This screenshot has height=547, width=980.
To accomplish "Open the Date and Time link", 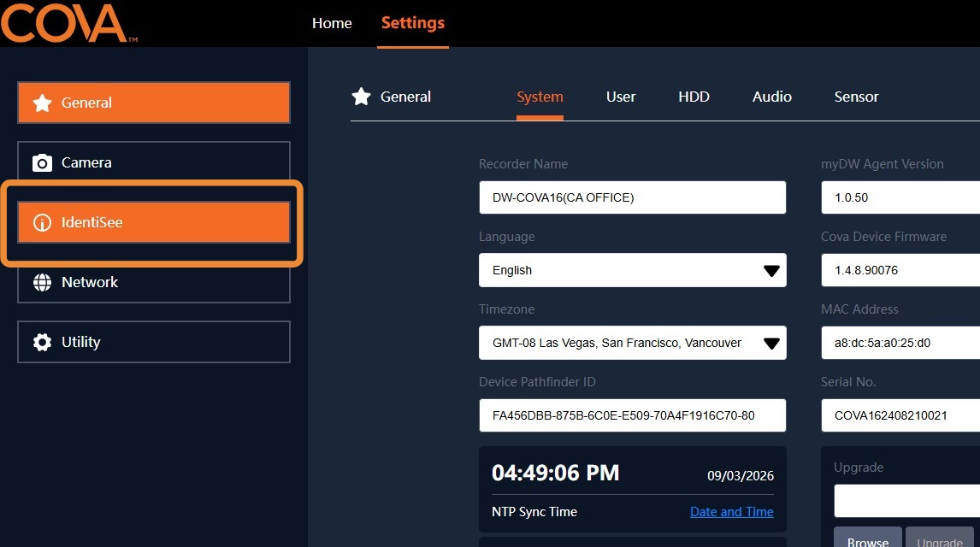I will pos(731,512).
